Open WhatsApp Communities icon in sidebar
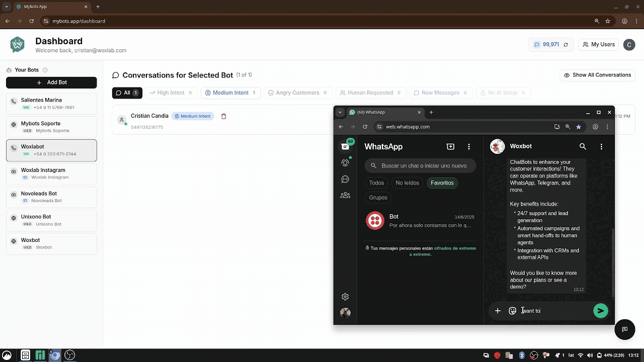This screenshot has width=644, height=362. pos(345,195)
